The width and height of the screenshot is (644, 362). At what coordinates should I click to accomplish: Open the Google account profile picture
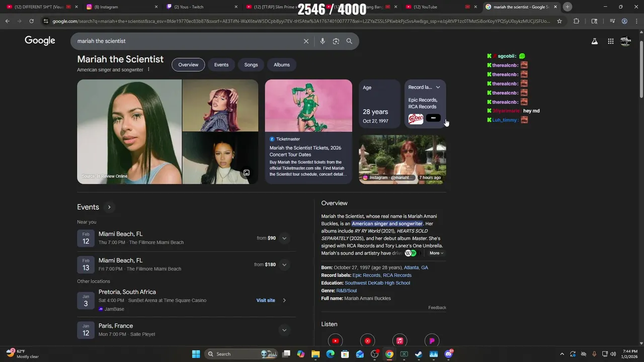(625, 41)
